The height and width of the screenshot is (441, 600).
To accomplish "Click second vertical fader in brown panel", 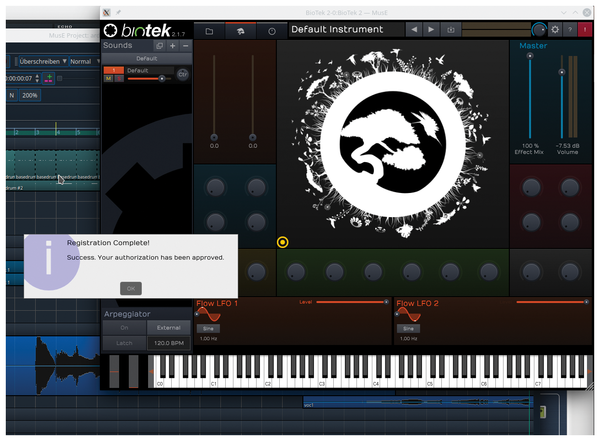I will click(x=253, y=98).
